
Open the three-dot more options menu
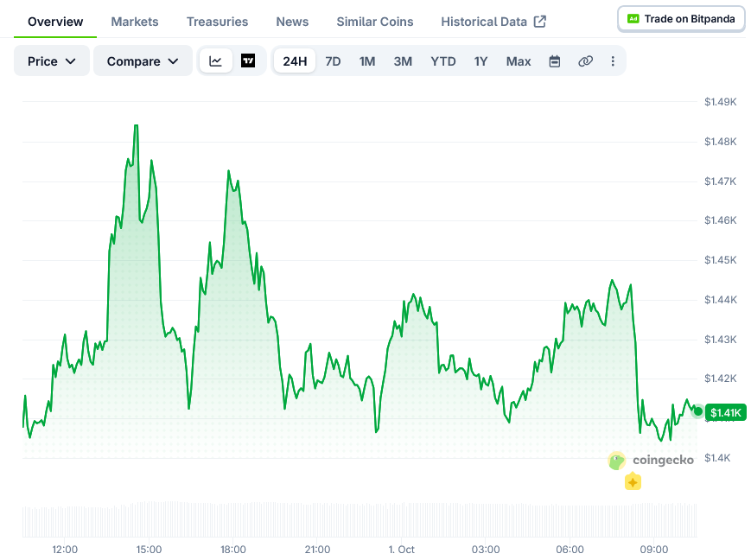613,61
